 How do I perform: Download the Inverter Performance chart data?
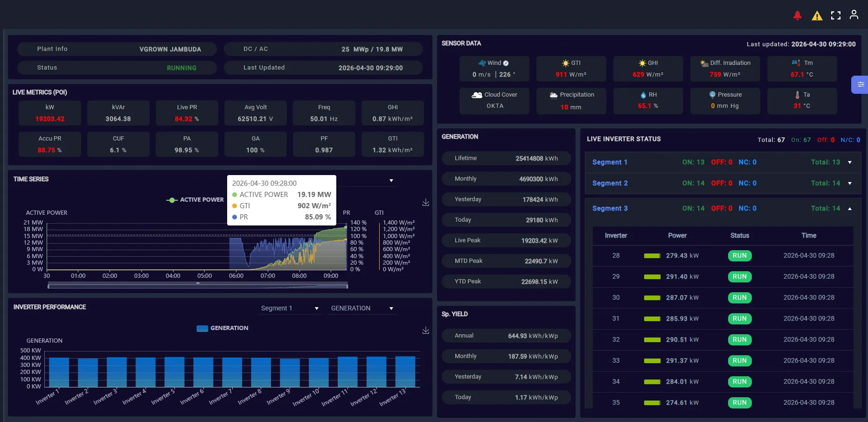pos(426,330)
